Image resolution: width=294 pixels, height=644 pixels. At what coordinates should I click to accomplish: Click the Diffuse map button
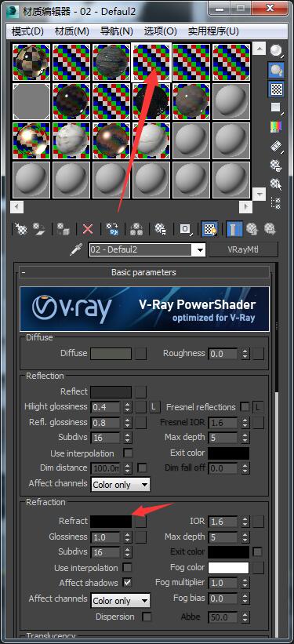[x=141, y=354]
